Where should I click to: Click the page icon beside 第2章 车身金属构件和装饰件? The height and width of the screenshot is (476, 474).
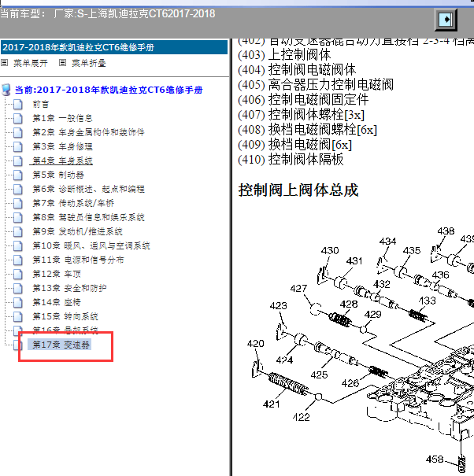[18, 132]
